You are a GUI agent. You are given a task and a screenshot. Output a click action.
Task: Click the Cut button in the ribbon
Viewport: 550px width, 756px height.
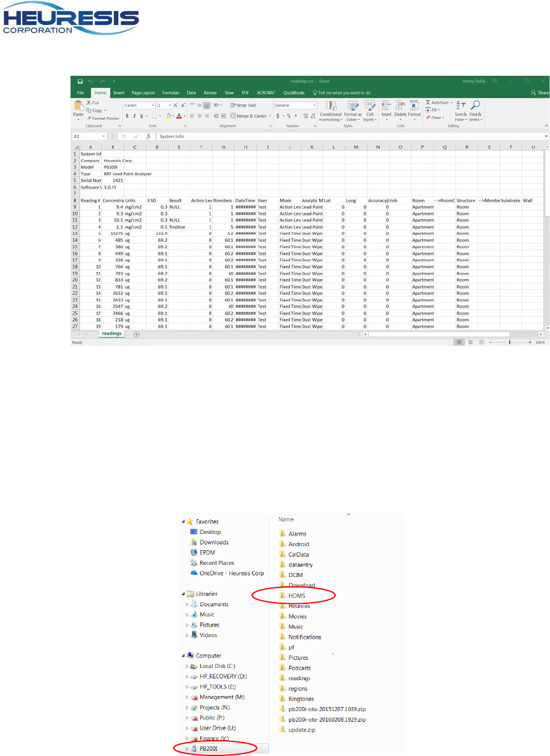pyautogui.click(x=93, y=103)
